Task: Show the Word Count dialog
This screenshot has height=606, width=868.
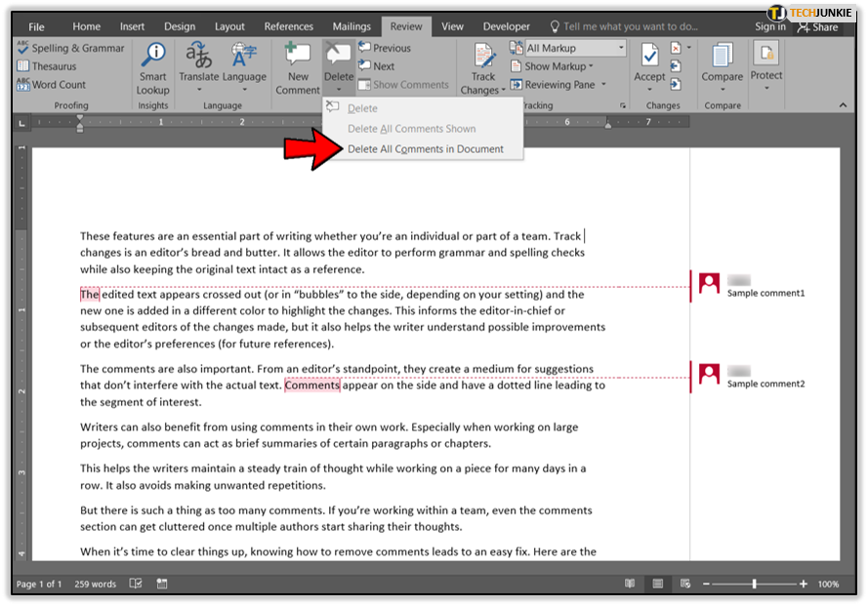Action: pyautogui.click(x=52, y=85)
